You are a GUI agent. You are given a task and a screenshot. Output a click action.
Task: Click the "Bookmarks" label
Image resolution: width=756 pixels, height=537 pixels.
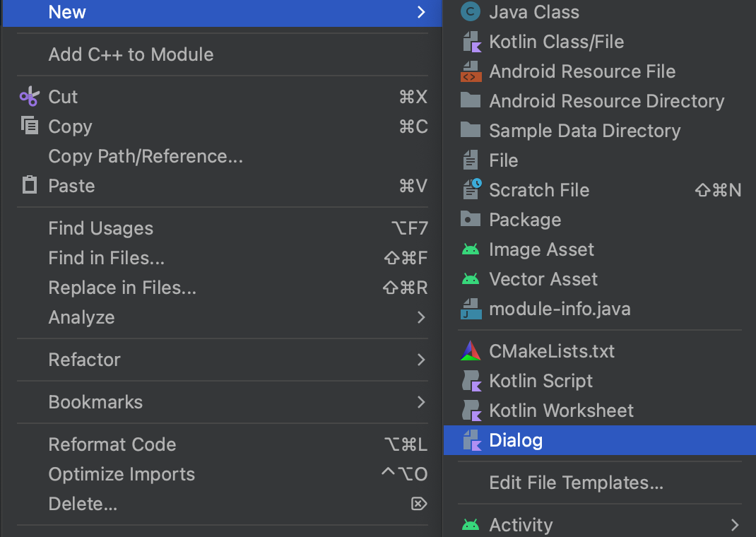pos(95,402)
